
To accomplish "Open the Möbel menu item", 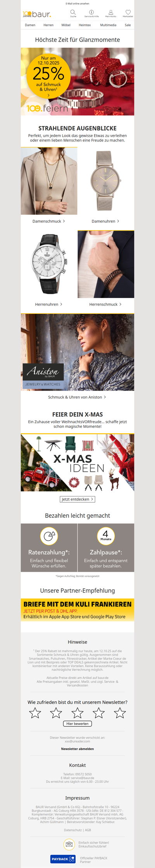I will tap(66, 25).
